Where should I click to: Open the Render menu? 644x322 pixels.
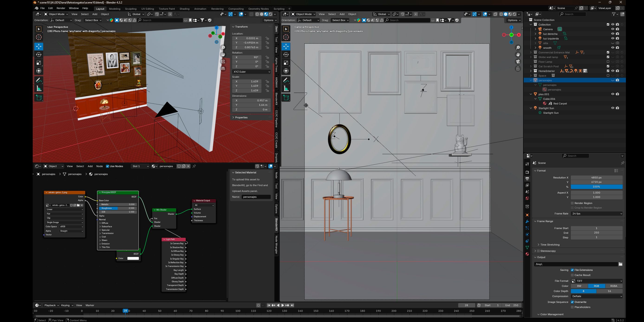pyautogui.click(x=61, y=8)
